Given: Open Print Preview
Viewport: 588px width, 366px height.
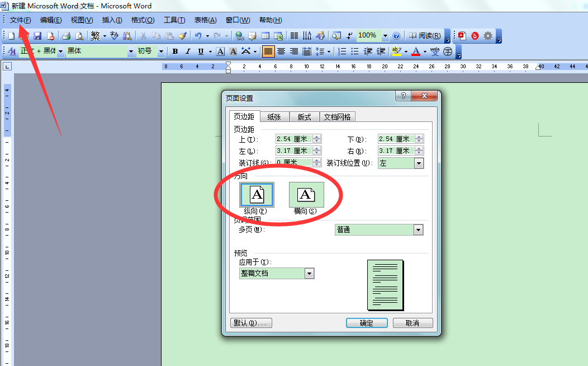Looking at the screenshot, I should [79, 35].
